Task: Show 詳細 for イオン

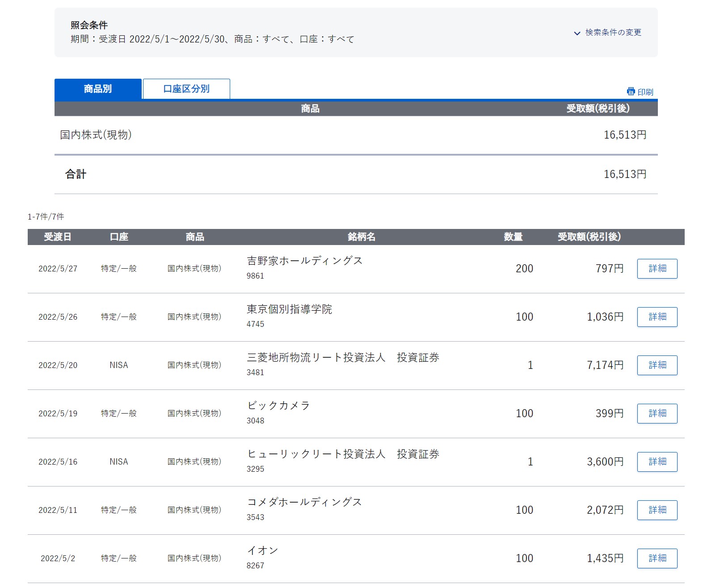Action: [657, 558]
